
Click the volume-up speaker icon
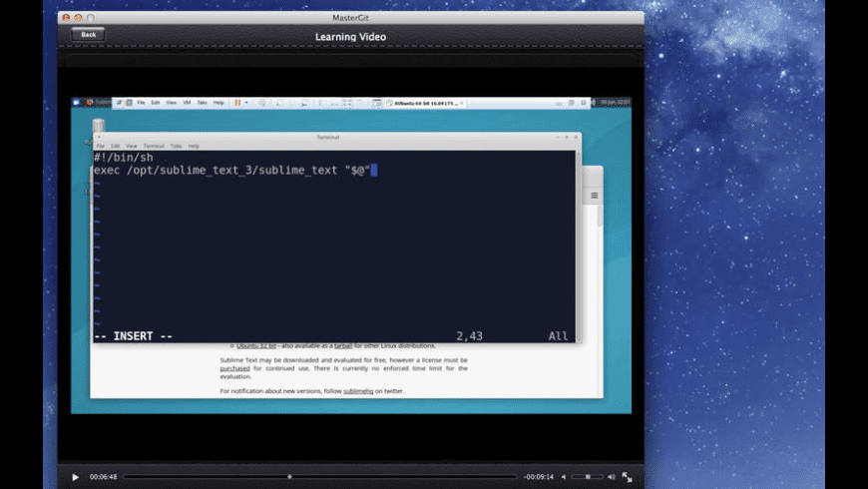pos(612,477)
